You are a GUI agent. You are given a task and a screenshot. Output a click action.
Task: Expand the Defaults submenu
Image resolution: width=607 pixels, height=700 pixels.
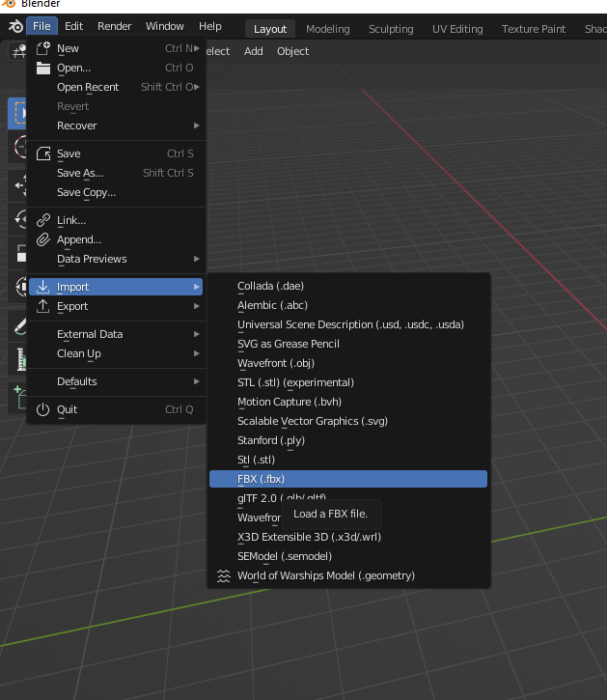click(116, 381)
